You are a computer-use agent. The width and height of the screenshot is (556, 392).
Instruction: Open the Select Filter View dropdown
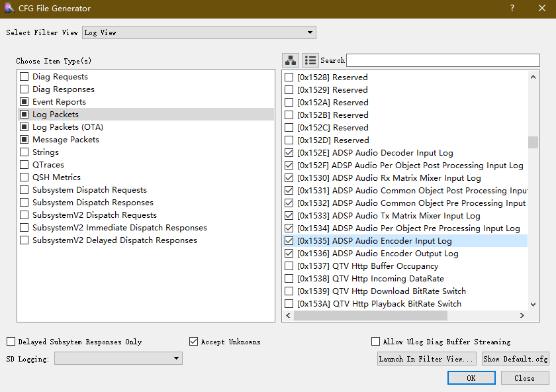point(309,32)
